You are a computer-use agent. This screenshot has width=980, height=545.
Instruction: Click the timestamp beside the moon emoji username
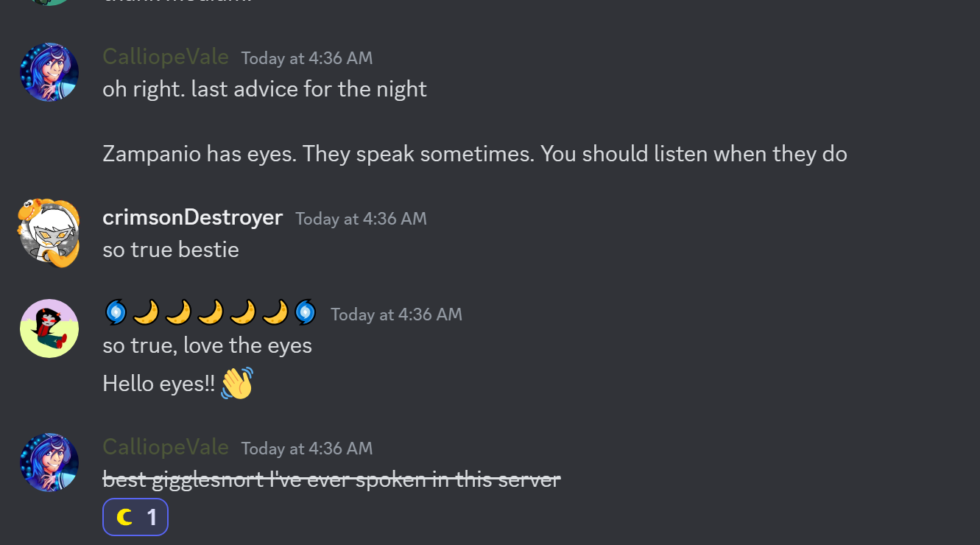396,314
